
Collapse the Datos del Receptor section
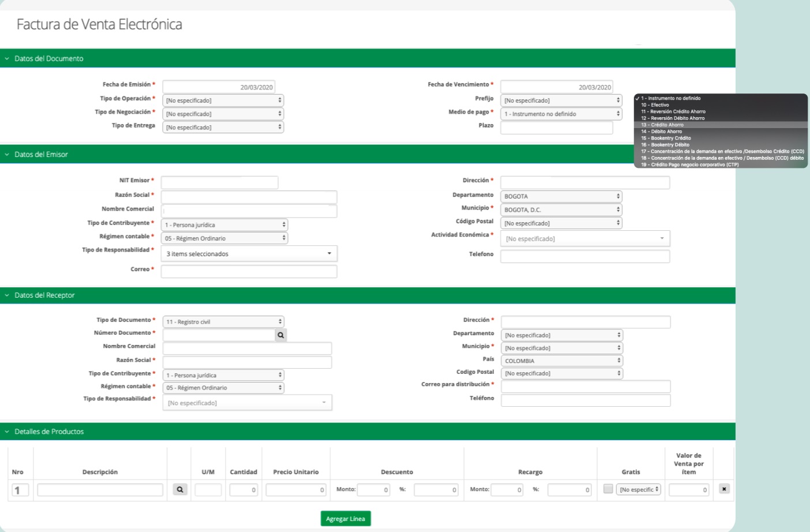7,295
